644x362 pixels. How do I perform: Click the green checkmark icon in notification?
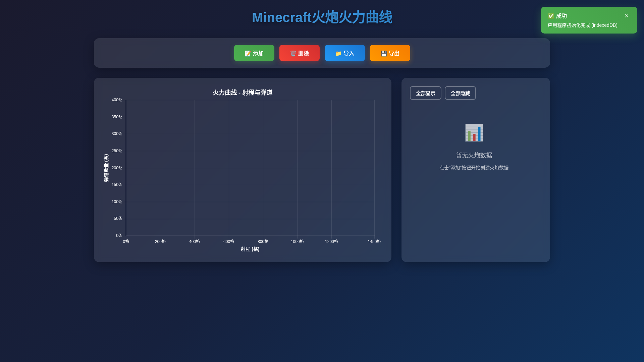pos(551,16)
